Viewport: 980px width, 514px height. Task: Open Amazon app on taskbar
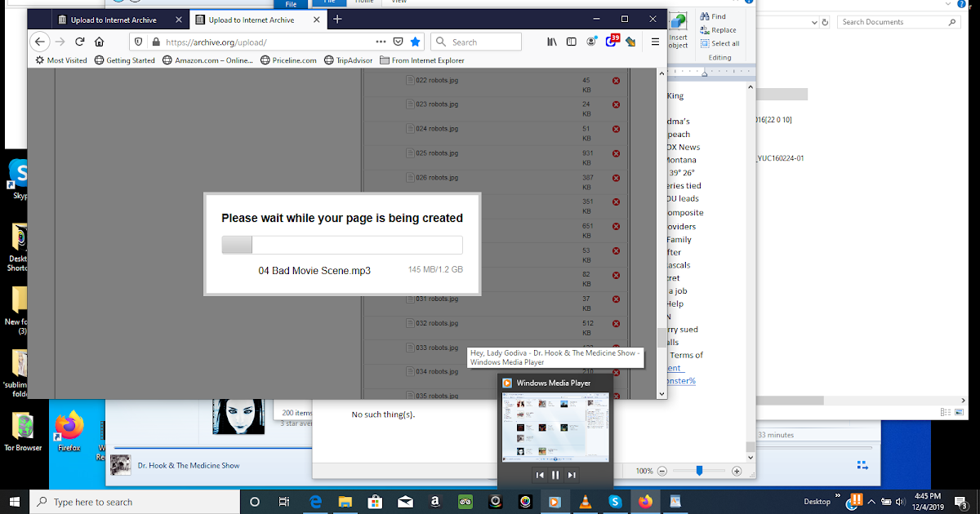(x=435, y=502)
